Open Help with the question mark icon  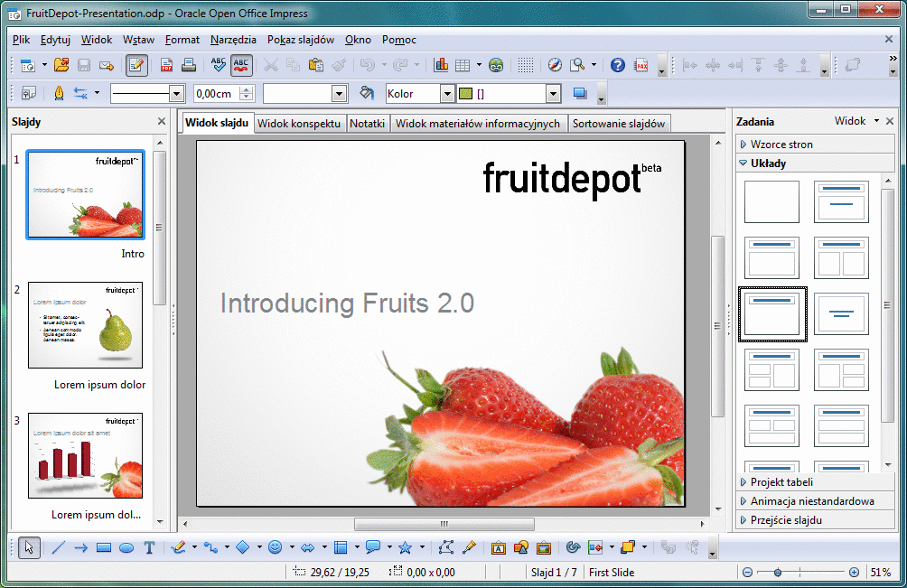coord(618,65)
